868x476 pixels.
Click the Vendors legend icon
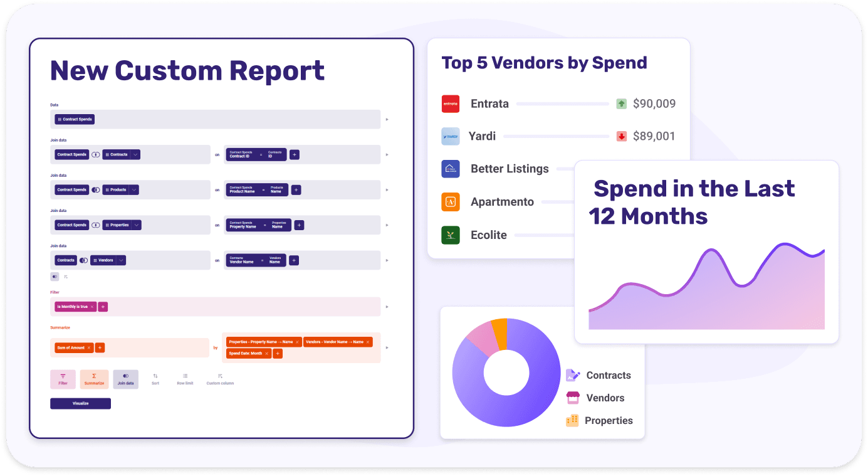tap(573, 398)
